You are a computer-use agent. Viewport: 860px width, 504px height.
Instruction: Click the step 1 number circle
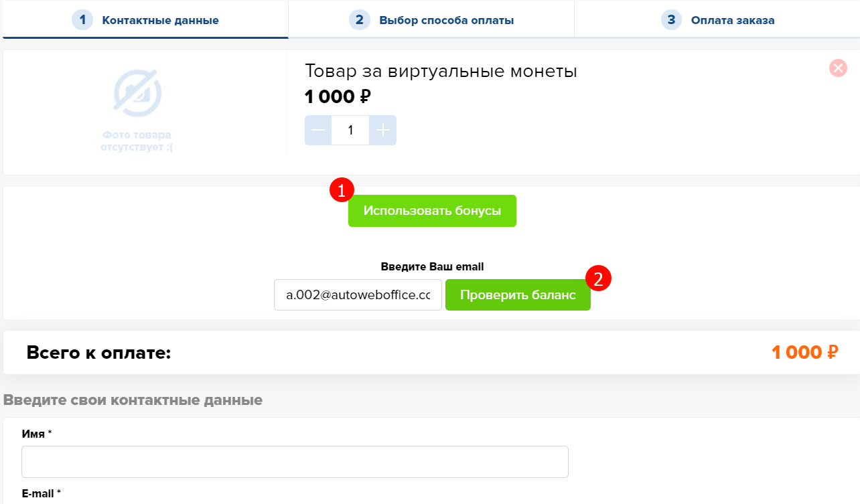tap(82, 20)
